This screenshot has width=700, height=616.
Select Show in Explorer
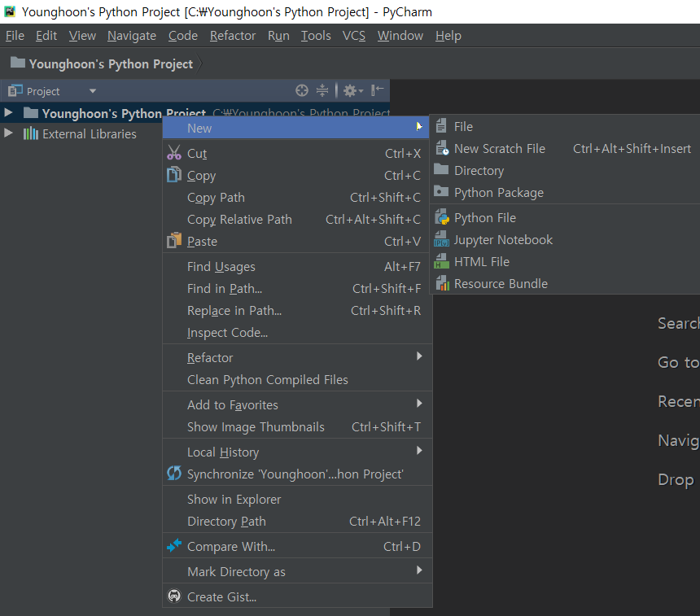coord(297,499)
